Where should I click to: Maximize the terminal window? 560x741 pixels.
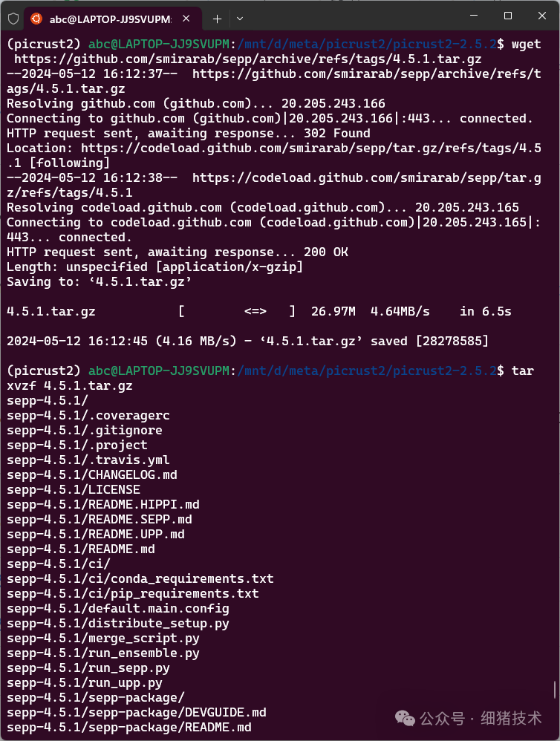(508, 16)
